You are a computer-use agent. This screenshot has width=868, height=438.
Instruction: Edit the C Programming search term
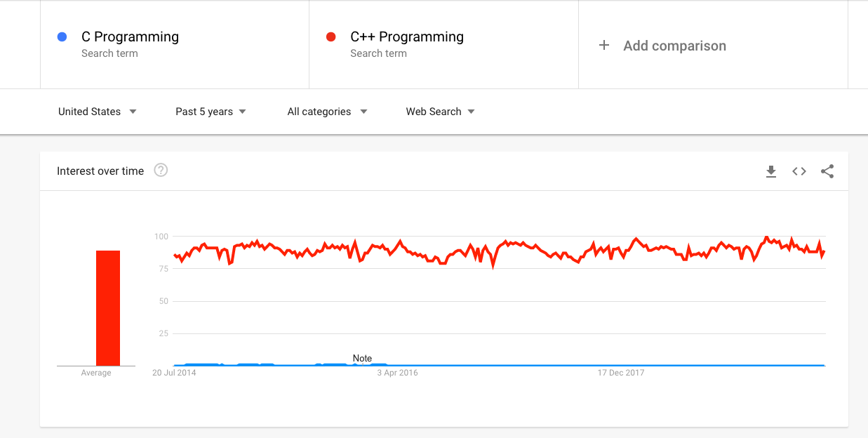point(130,36)
